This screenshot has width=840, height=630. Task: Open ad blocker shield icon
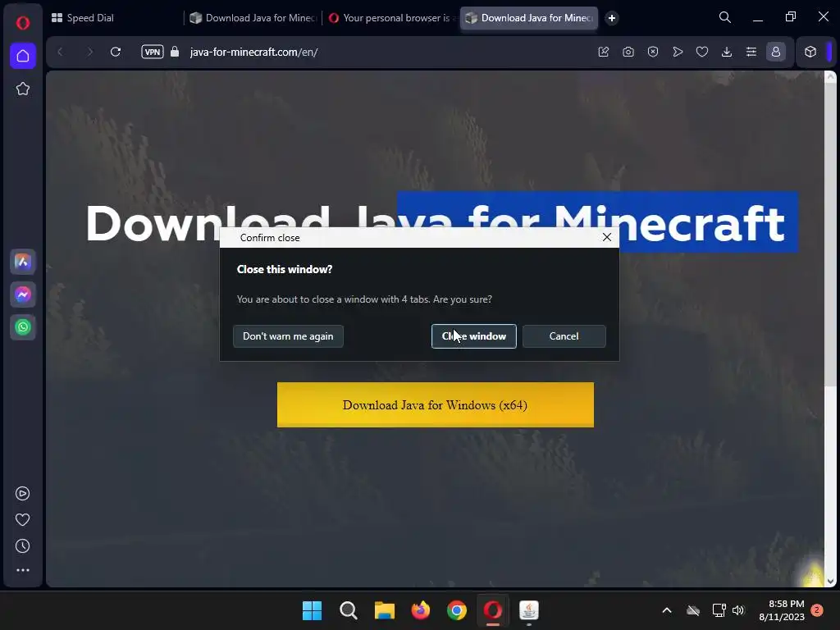(x=653, y=52)
